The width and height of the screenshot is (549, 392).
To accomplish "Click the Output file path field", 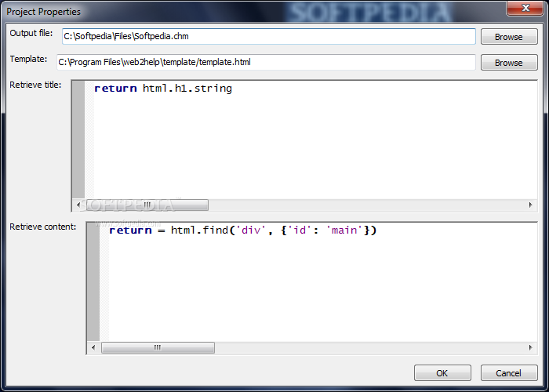I will coord(268,36).
